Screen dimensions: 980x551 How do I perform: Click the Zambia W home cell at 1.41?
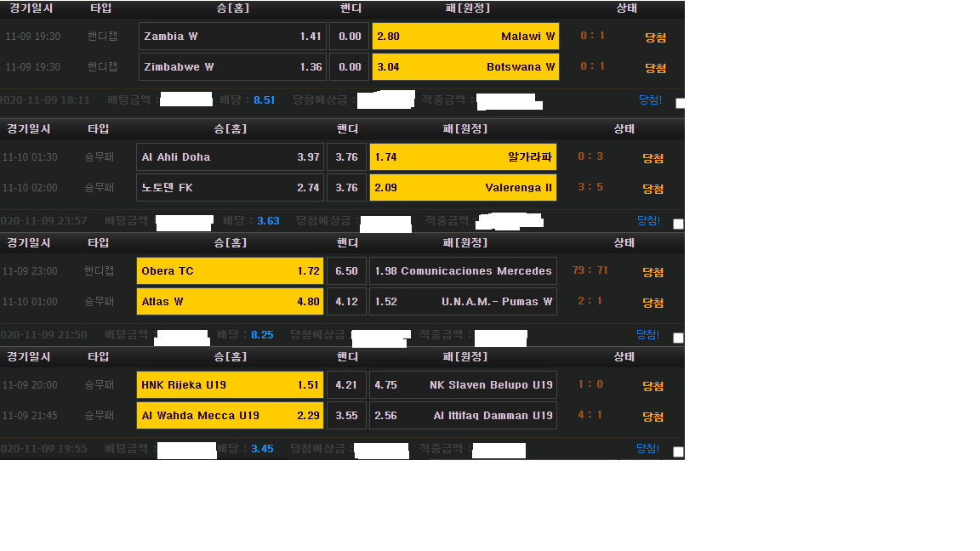tap(232, 37)
